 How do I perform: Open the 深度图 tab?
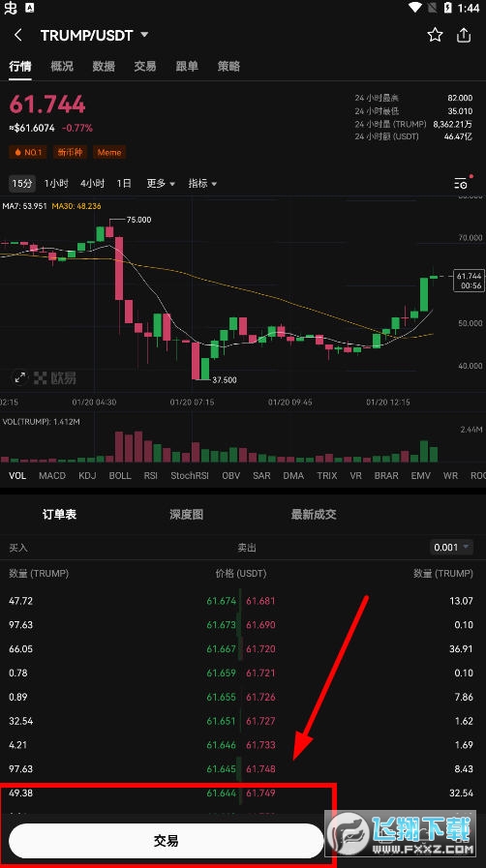coord(186,514)
